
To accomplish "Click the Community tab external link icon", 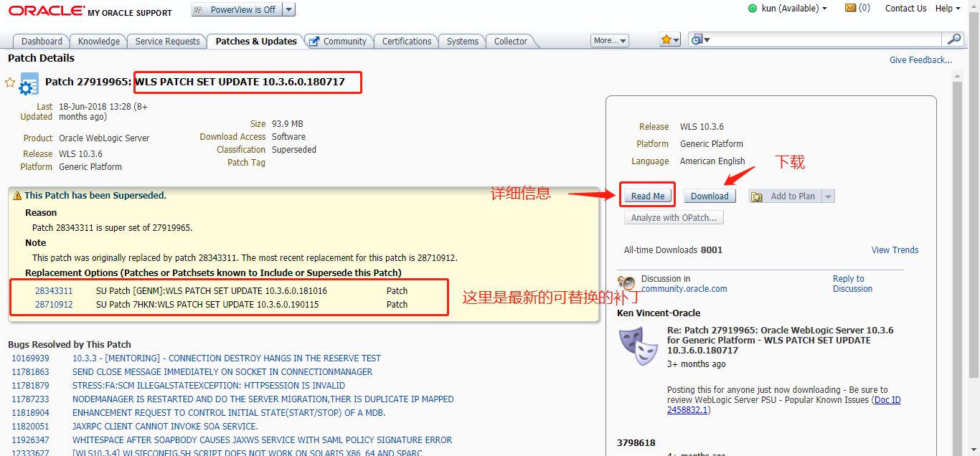I will tap(314, 42).
